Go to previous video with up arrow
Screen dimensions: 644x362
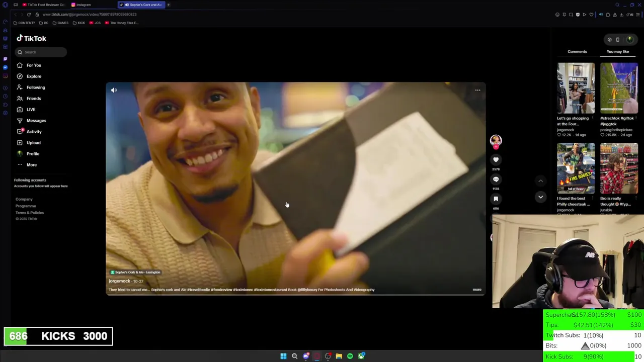pos(540,180)
